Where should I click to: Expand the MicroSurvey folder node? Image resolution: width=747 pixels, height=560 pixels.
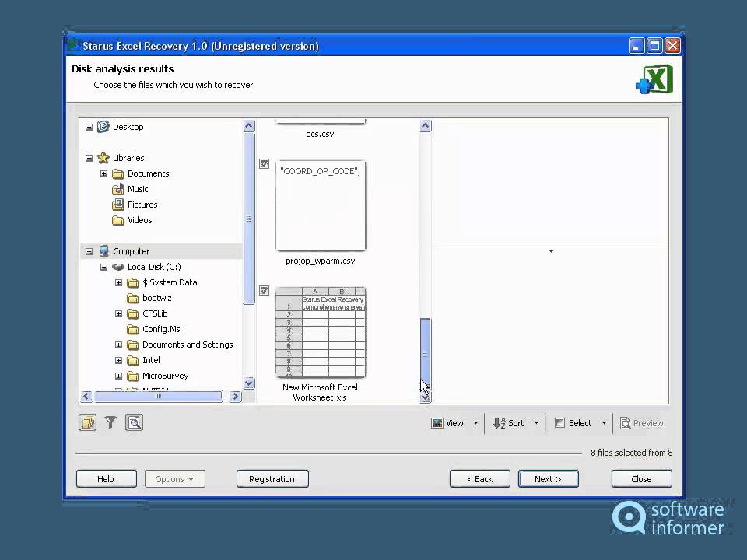118,376
